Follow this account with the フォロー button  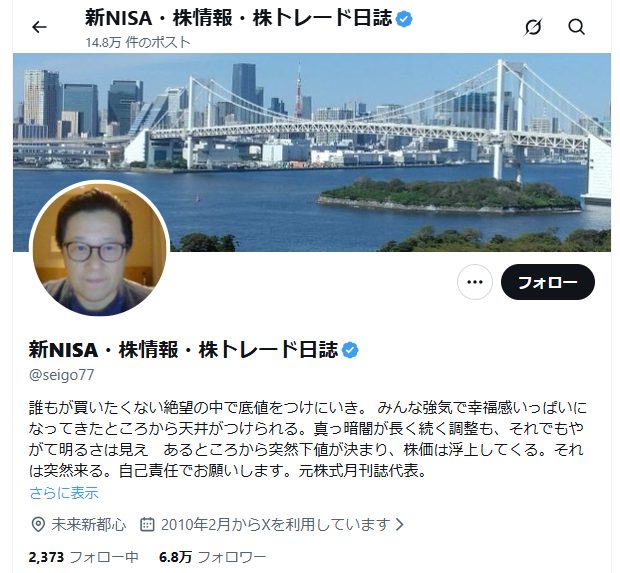point(548,282)
